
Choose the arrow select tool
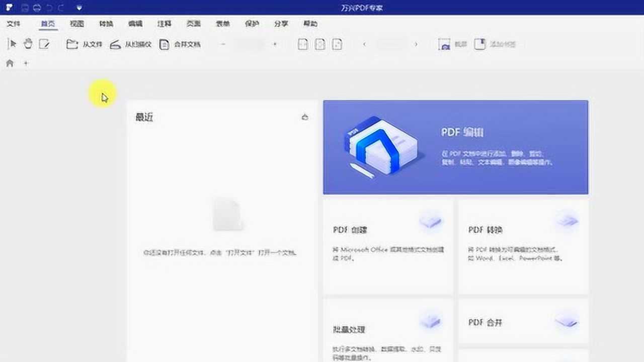tap(13, 44)
